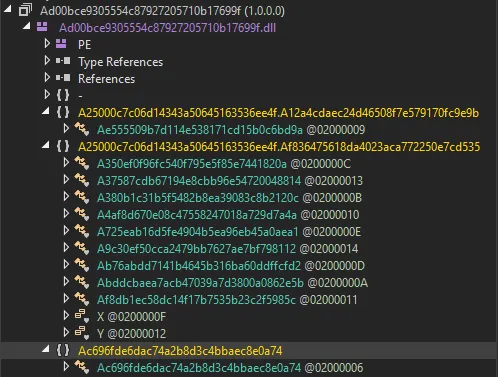Screen dimensions: 498x377
Task: Expand the Ac696fde6dac74a2b8d3c4bbaec8e0a74 @02000006 class
Action: coord(66,366)
